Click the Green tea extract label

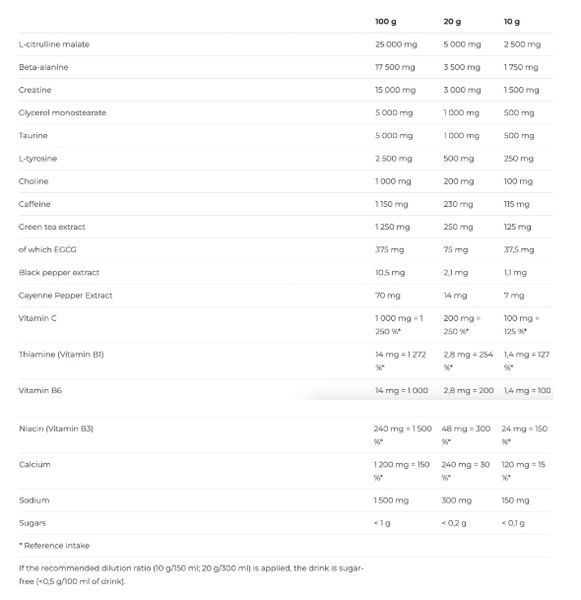(x=52, y=227)
